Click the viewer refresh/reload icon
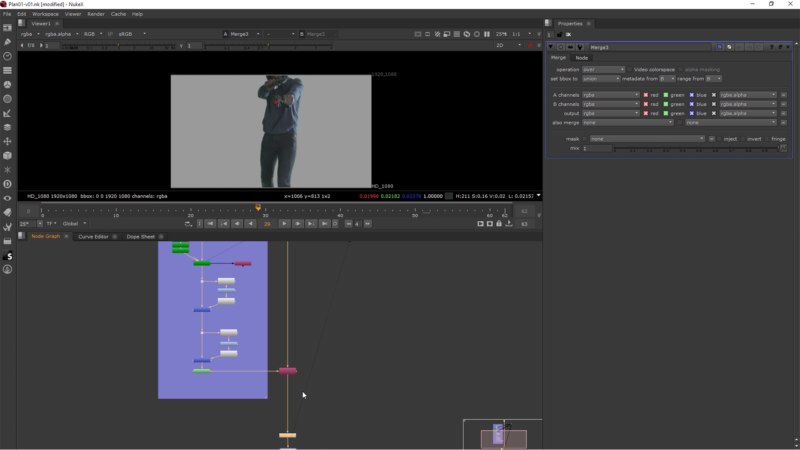Screen dimensions: 800x450 466,34
